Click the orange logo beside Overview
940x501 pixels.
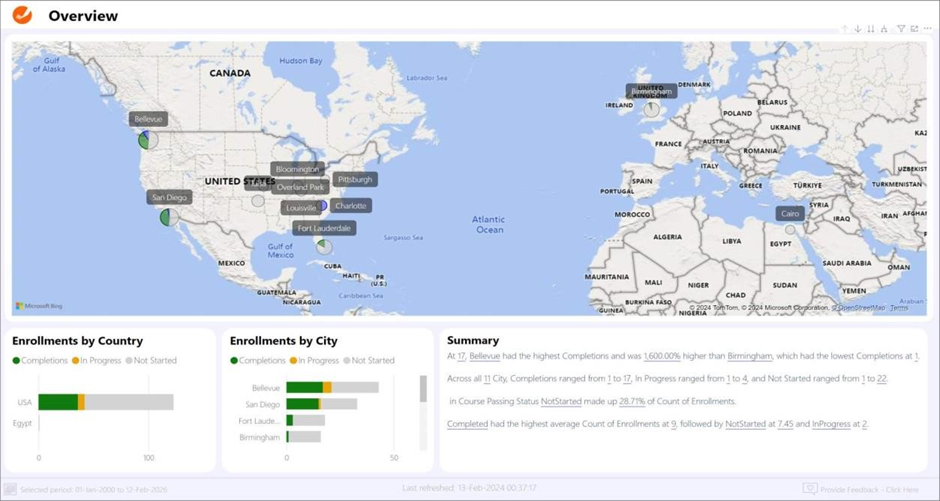tap(22, 15)
